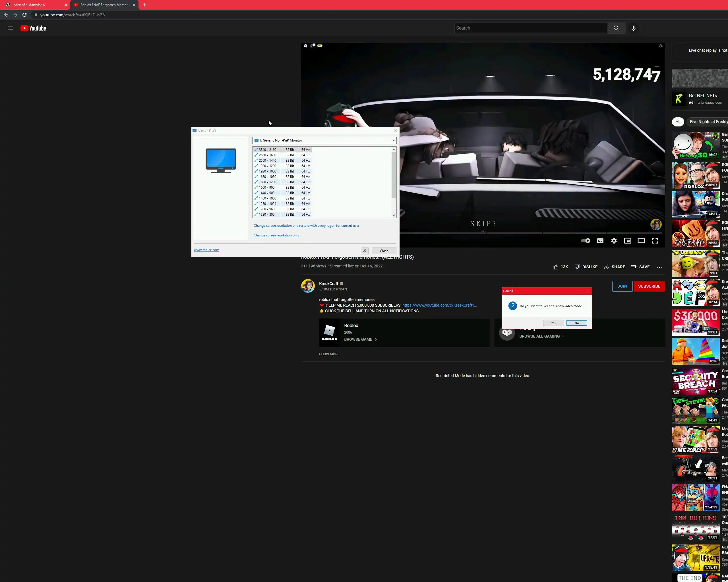This screenshot has width=728, height=582.
Task: Select the Five Nights at Freddy's chip
Action: click(x=708, y=122)
